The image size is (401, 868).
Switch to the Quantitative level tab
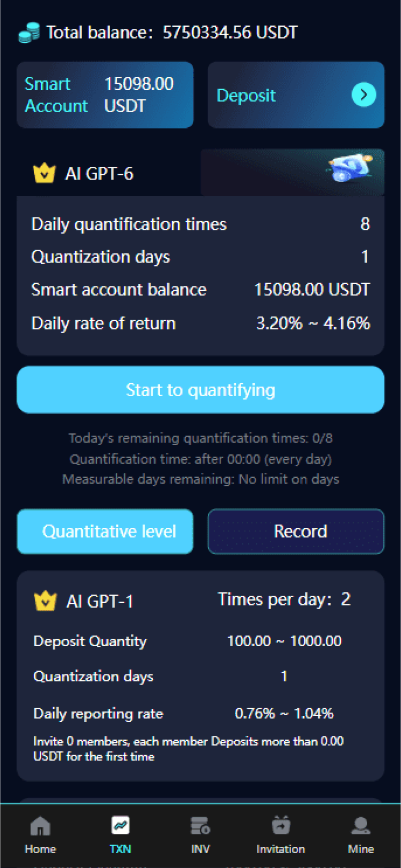coord(105,531)
